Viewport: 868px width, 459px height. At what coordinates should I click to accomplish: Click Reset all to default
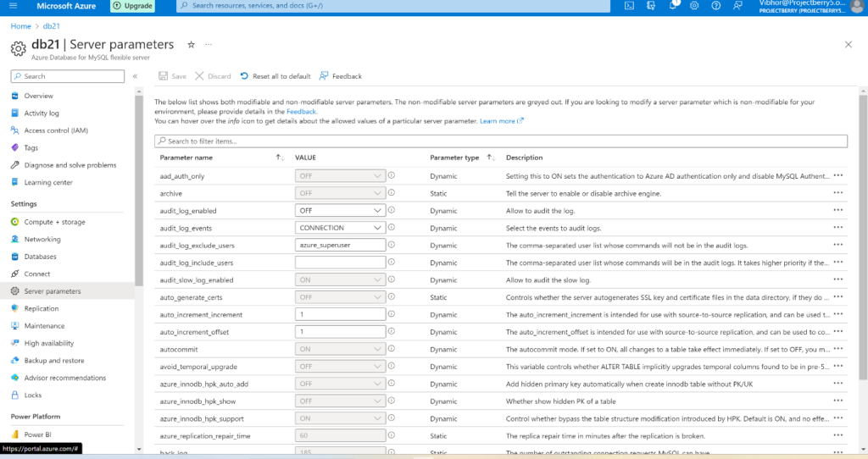275,76
